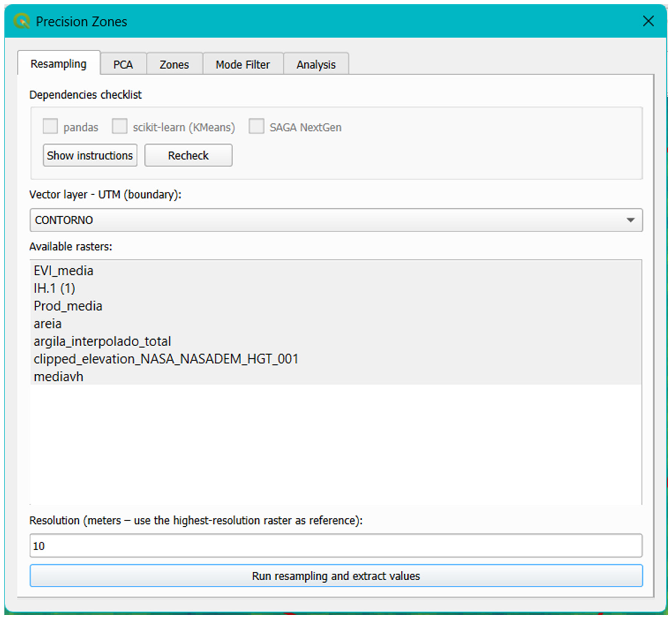Select EVI_media raster in list
The height and width of the screenshot is (620, 672).
point(63,271)
